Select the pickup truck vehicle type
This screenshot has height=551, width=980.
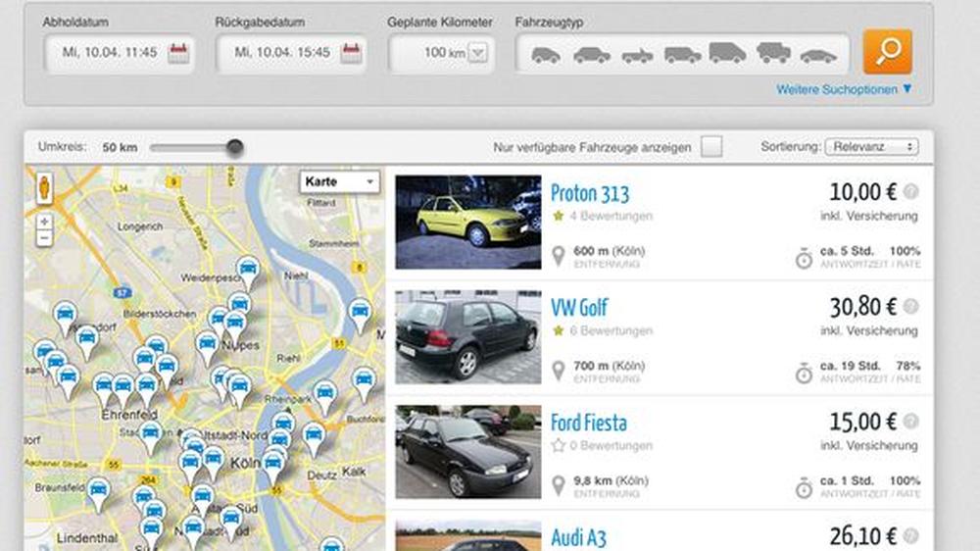pyautogui.click(x=637, y=56)
